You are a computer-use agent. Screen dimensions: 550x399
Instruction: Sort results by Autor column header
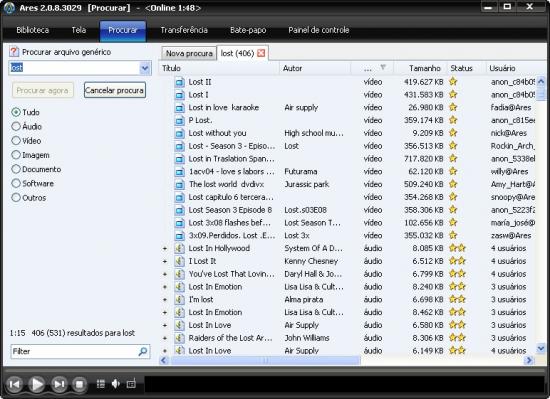tap(315, 68)
